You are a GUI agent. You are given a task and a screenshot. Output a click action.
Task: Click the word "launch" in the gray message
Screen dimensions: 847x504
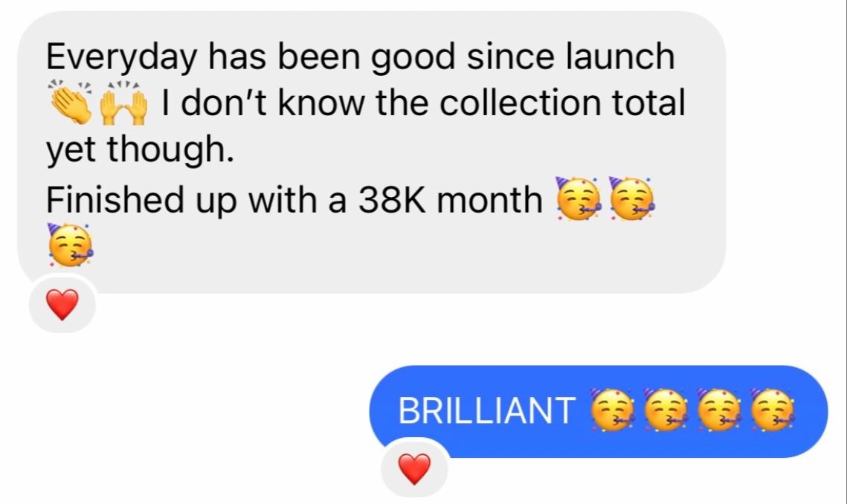[x=620, y=56]
